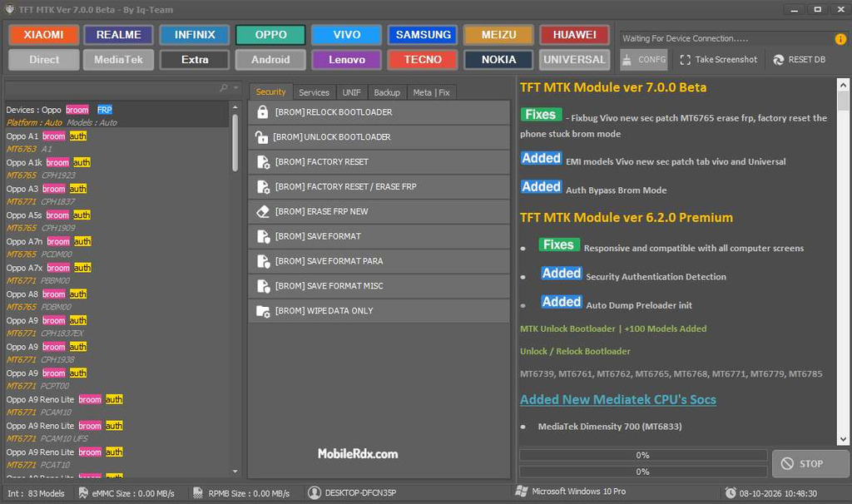Open the MediaTek section button
This screenshot has height=504, width=852.
click(118, 60)
